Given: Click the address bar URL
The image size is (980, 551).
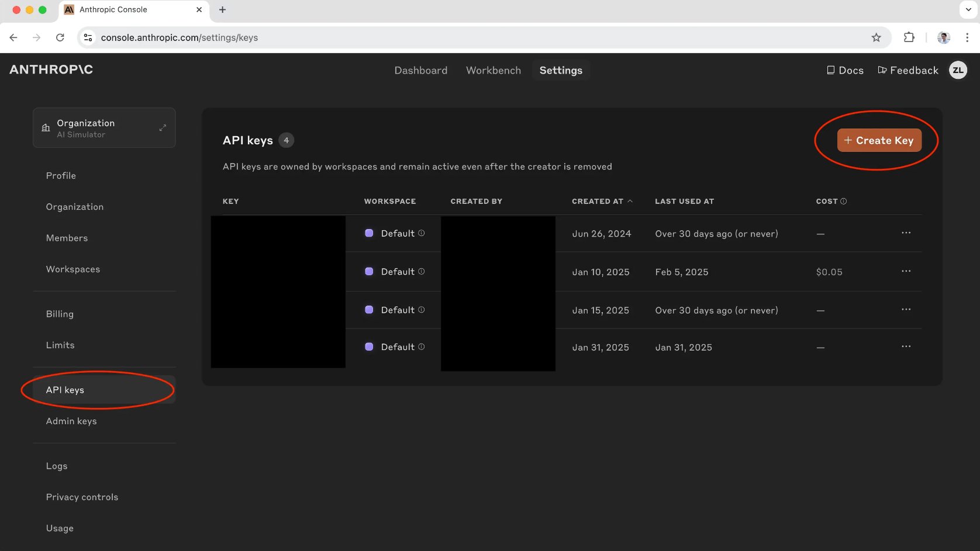Looking at the screenshot, I should coord(179,37).
